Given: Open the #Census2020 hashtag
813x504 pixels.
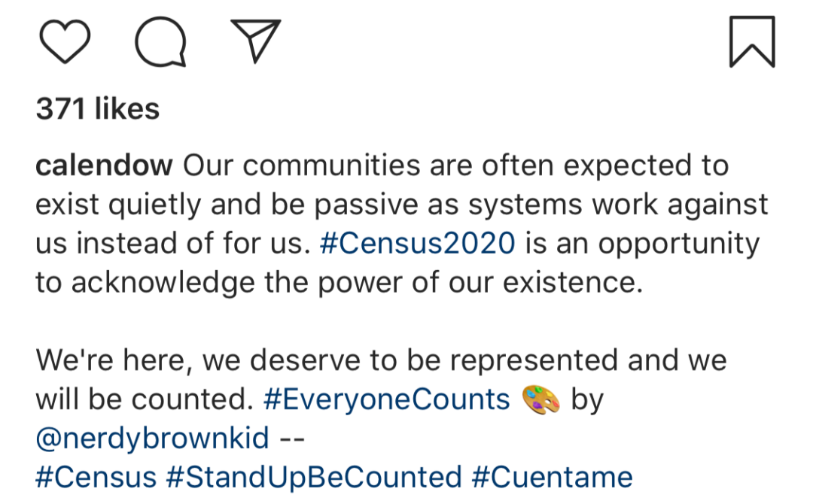Looking at the screenshot, I should click(418, 244).
